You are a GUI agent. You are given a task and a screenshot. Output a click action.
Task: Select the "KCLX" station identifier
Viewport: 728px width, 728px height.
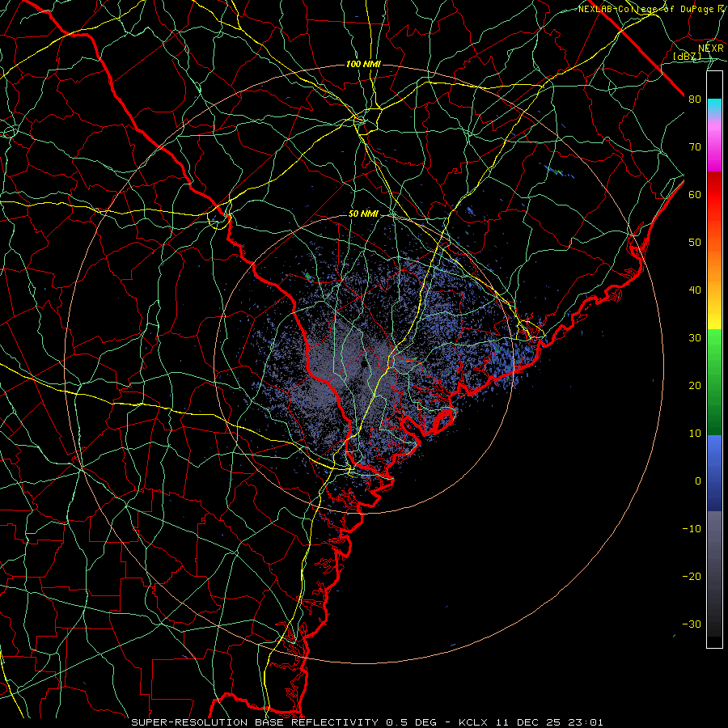point(472,722)
